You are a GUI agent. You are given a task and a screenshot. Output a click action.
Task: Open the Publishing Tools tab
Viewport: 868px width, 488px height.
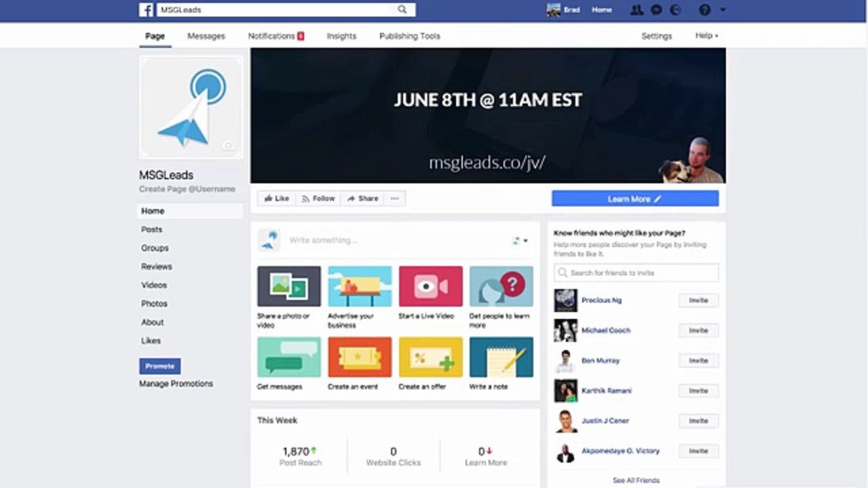(410, 36)
